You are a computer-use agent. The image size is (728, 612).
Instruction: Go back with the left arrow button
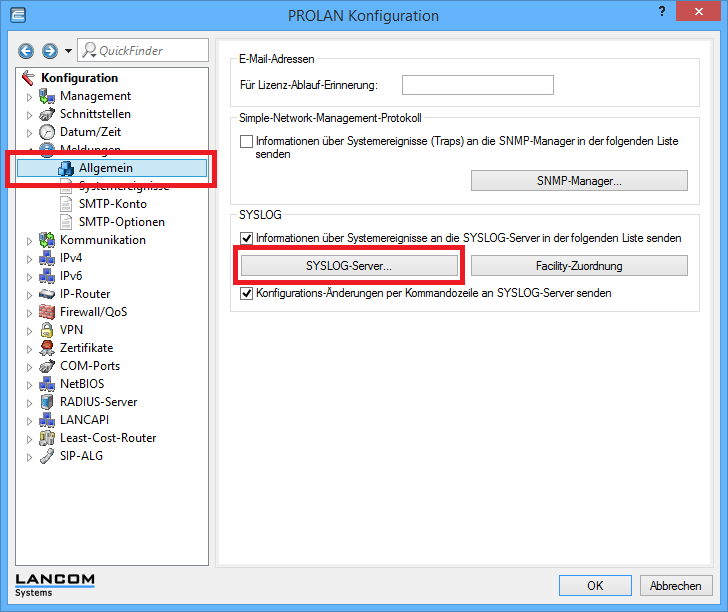click(26, 51)
